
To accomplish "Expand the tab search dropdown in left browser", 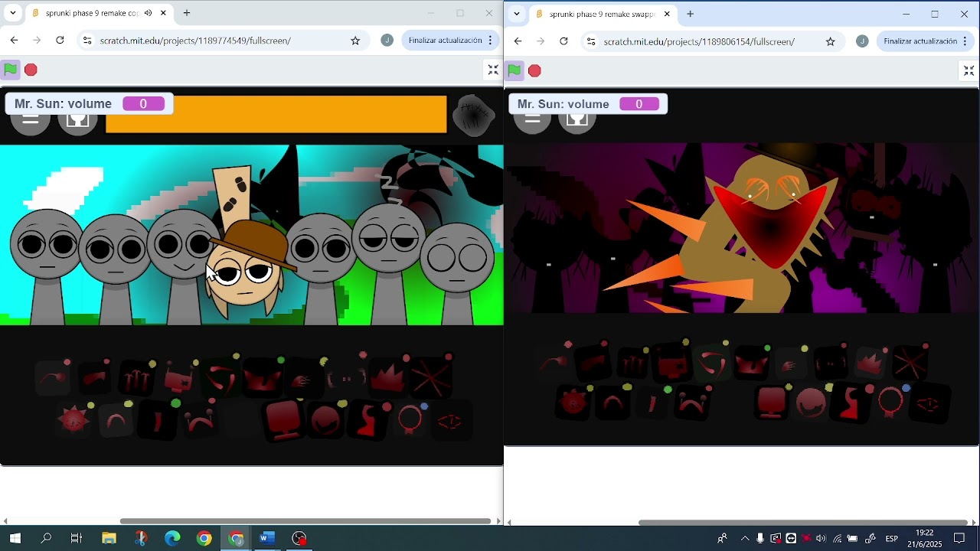I will 13,13.
